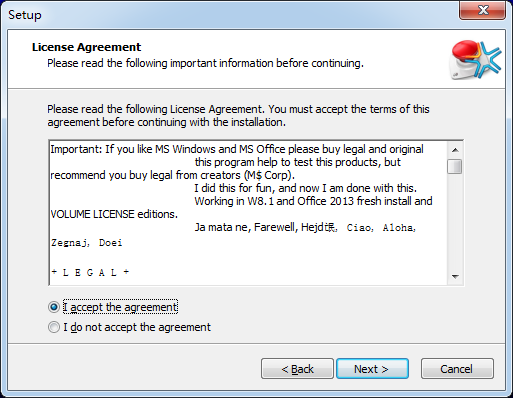Select 'I accept the agreement' radio button
Viewport: 513px width, 398px height.
pyautogui.click(x=54, y=307)
